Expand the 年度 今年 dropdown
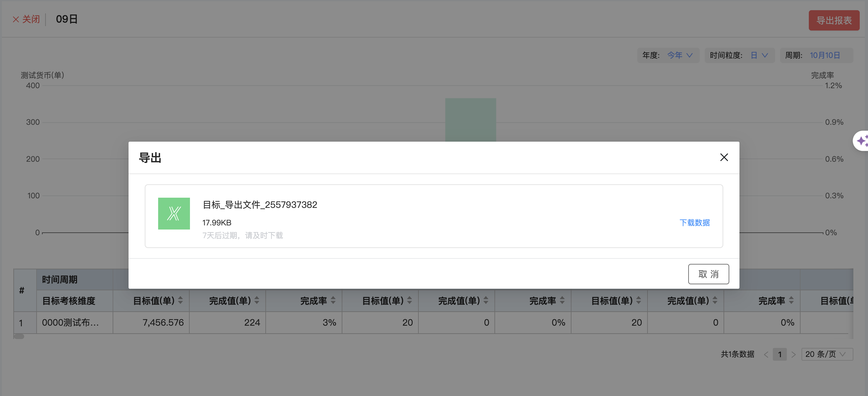The width and height of the screenshot is (868, 396). tap(680, 55)
